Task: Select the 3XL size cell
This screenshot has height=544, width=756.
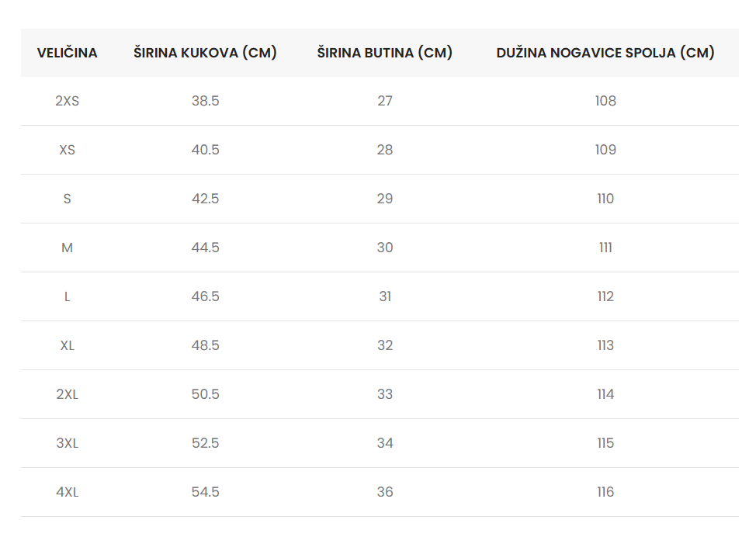Action: [x=68, y=443]
